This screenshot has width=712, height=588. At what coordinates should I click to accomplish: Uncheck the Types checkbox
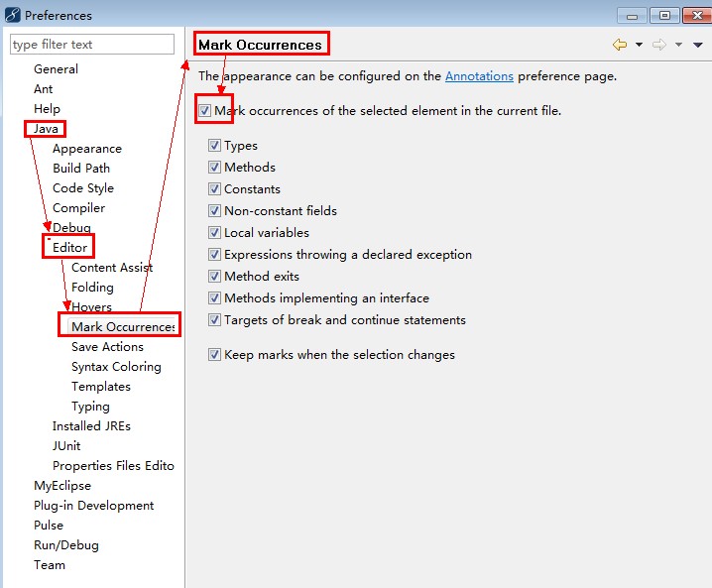tap(214, 146)
